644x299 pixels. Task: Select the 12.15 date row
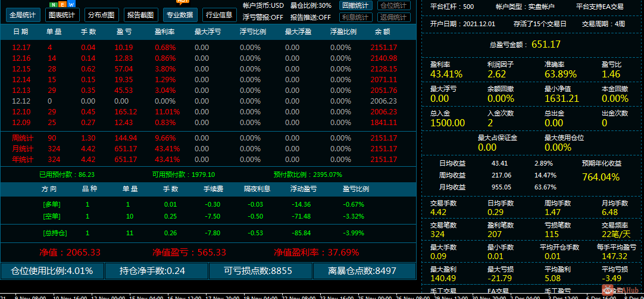(x=208, y=68)
